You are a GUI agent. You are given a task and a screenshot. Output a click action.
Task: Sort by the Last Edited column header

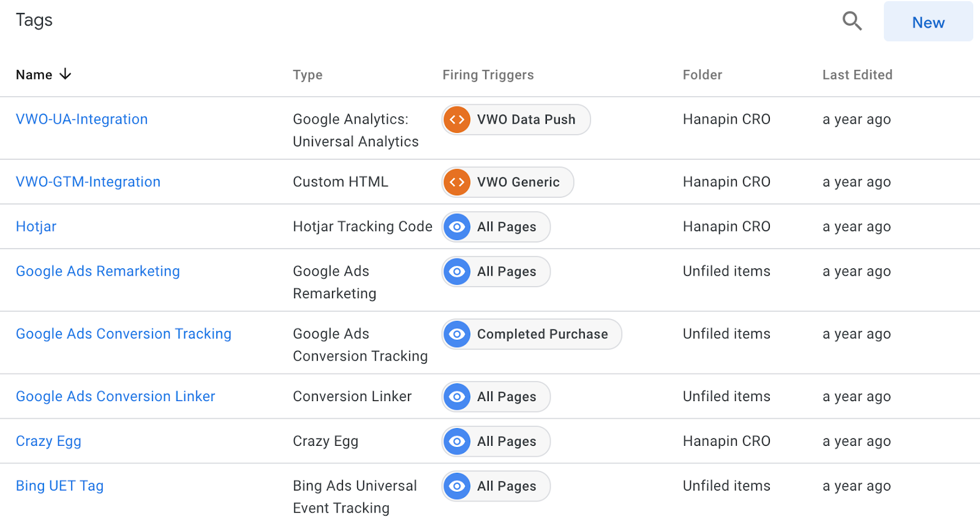[x=857, y=75]
